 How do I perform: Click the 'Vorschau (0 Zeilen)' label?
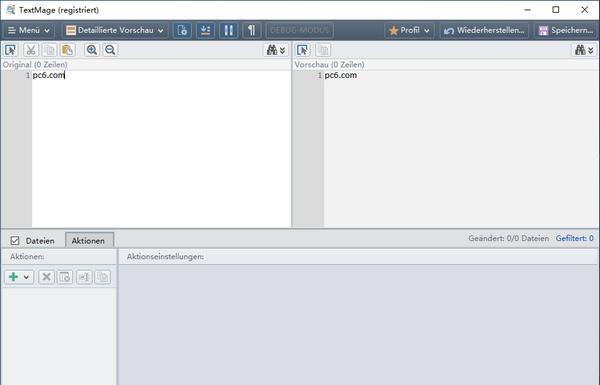tap(329, 65)
